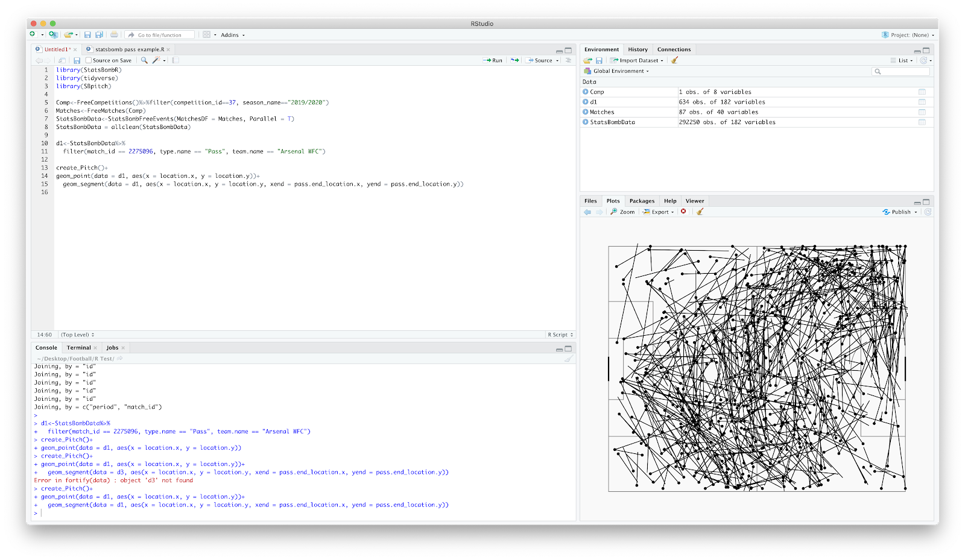
Task: Open the History tab
Action: (638, 49)
